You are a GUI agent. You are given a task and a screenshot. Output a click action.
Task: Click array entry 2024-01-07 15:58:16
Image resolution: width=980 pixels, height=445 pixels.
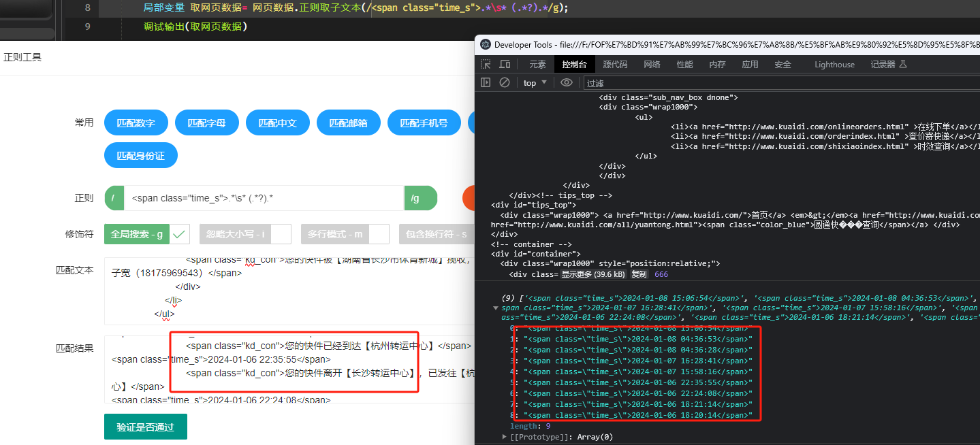(637, 372)
